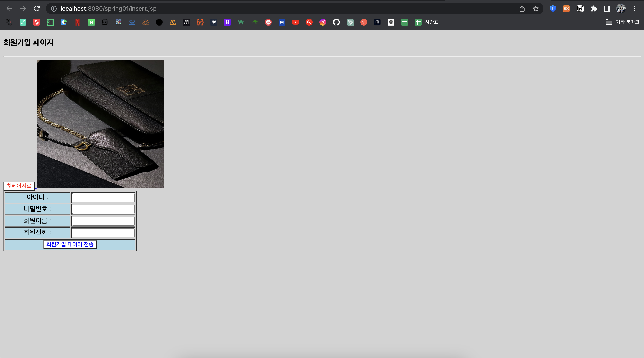Click the 첫페이지로 button
The image size is (644, 358).
(x=19, y=186)
